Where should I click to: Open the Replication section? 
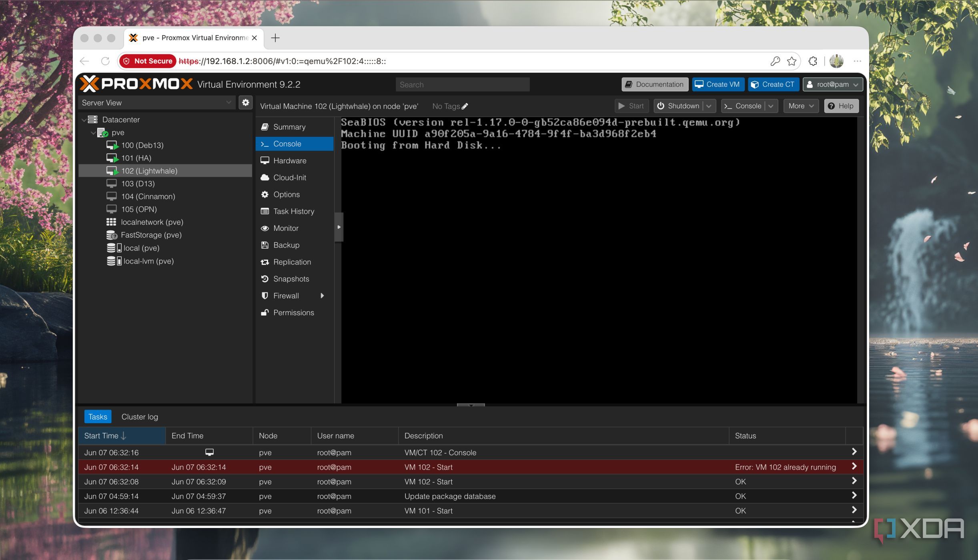click(295, 262)
